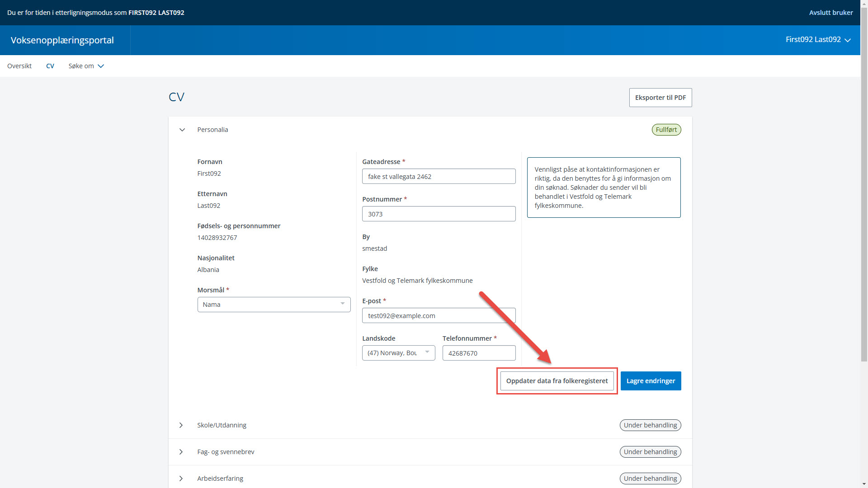The height and width of the screenshot is (488, 868).
Task: Focus the Gateadresse input field
Action: [439, 177]
